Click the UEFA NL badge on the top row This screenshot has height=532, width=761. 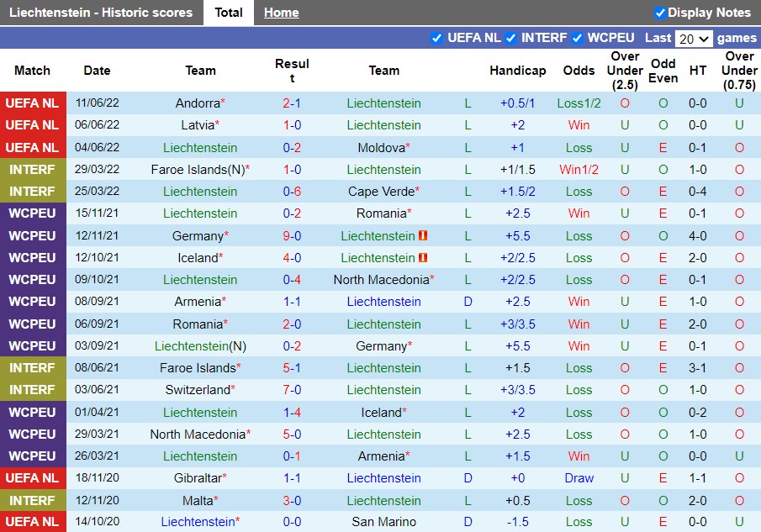tap(33, 103)
